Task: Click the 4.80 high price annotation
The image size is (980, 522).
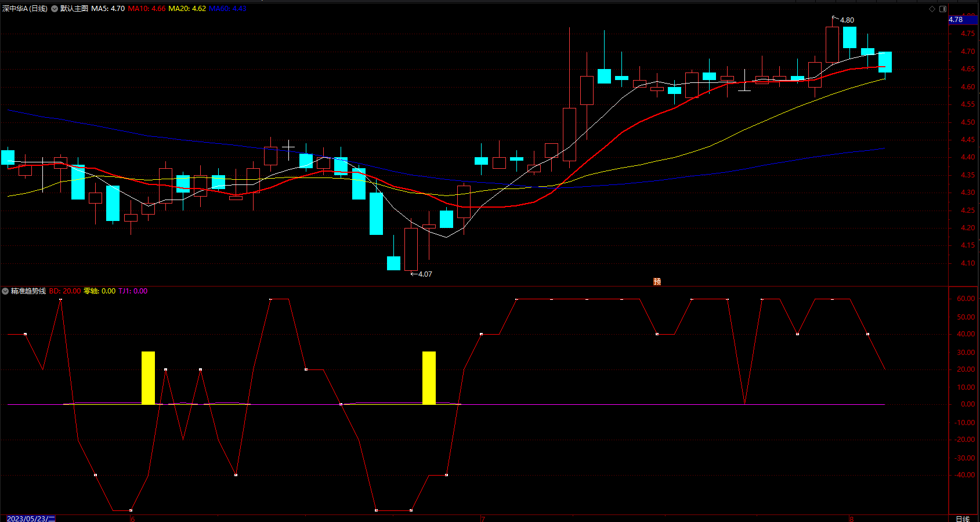Action: (x=847, y=20)
